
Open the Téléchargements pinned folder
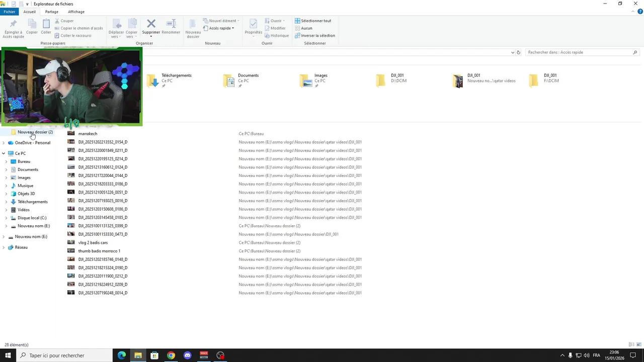point(170,80)
